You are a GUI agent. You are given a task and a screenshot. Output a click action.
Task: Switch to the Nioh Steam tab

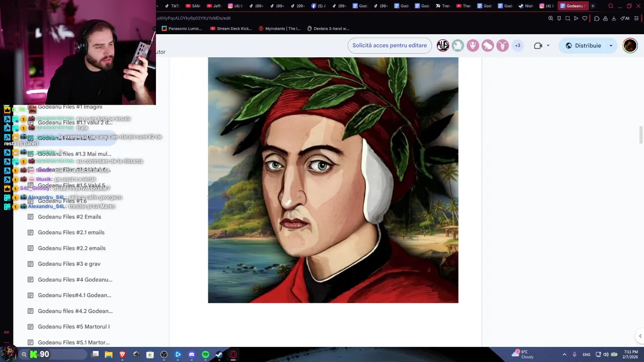pyautogui.click(x=526, y=6)
